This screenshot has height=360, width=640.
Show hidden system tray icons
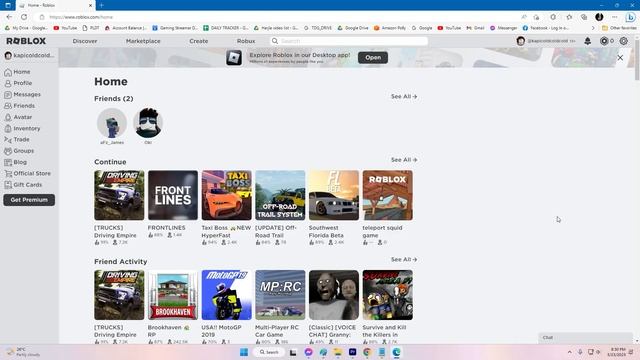point(570,352)
